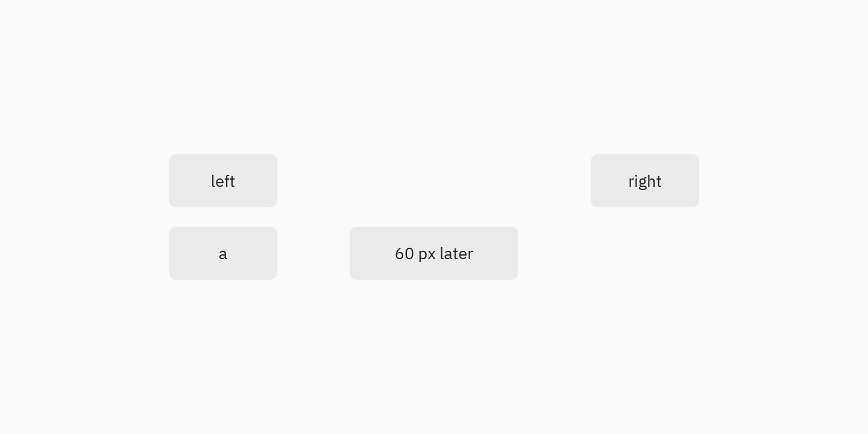Select the box labeled a

(223, 253)
